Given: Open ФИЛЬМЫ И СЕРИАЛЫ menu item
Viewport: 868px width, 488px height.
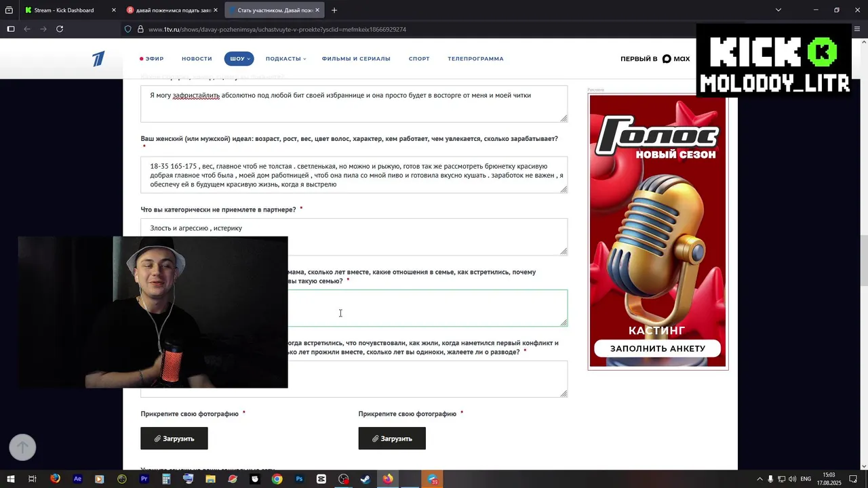Looking at the screenshot, I should [356, 59].
